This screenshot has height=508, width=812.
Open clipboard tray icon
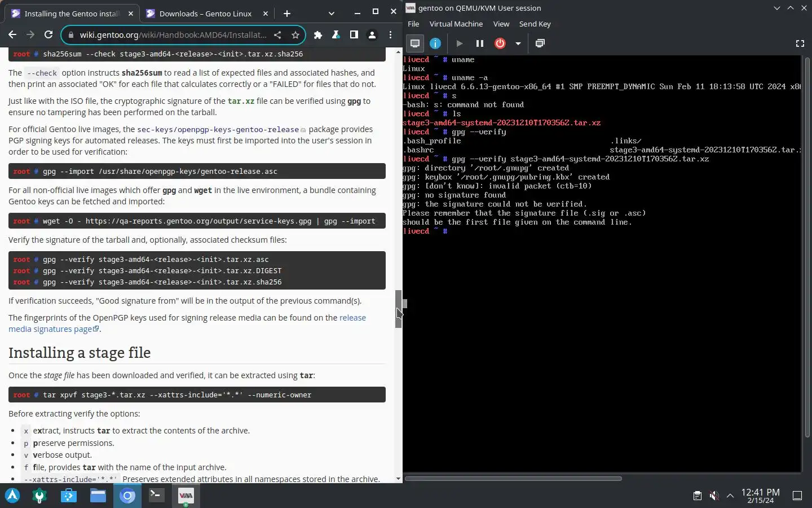click(698, 496)
